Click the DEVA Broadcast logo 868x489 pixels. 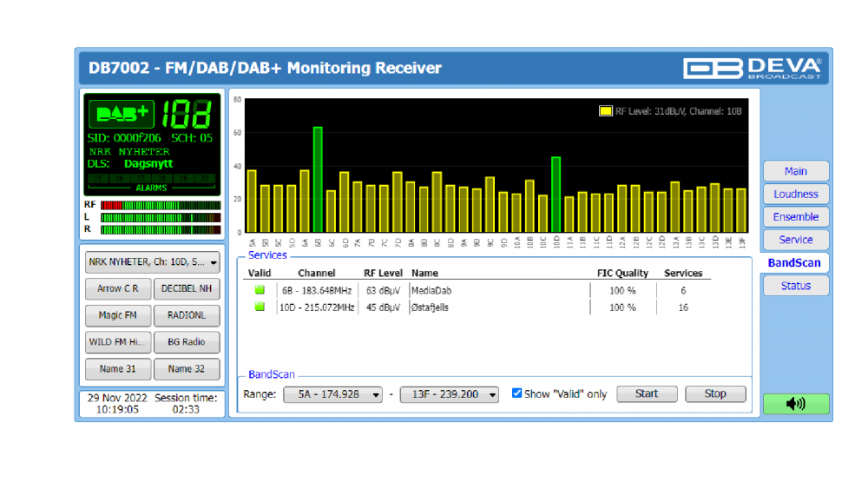click(x=752, y=68)
